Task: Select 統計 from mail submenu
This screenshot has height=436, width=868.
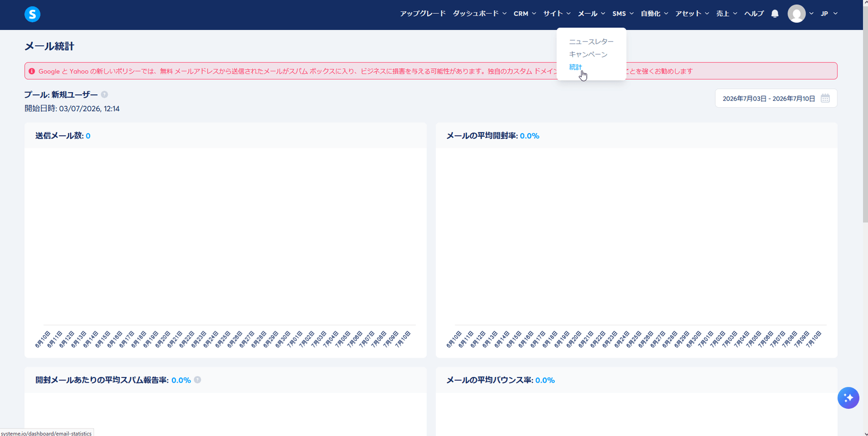Action: coord(575,67)
